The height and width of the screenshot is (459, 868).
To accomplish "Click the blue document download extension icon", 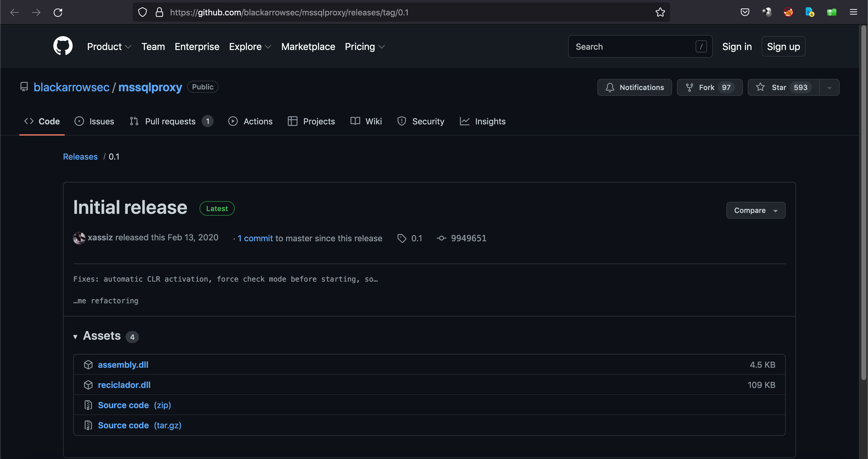I will point(810,12).
